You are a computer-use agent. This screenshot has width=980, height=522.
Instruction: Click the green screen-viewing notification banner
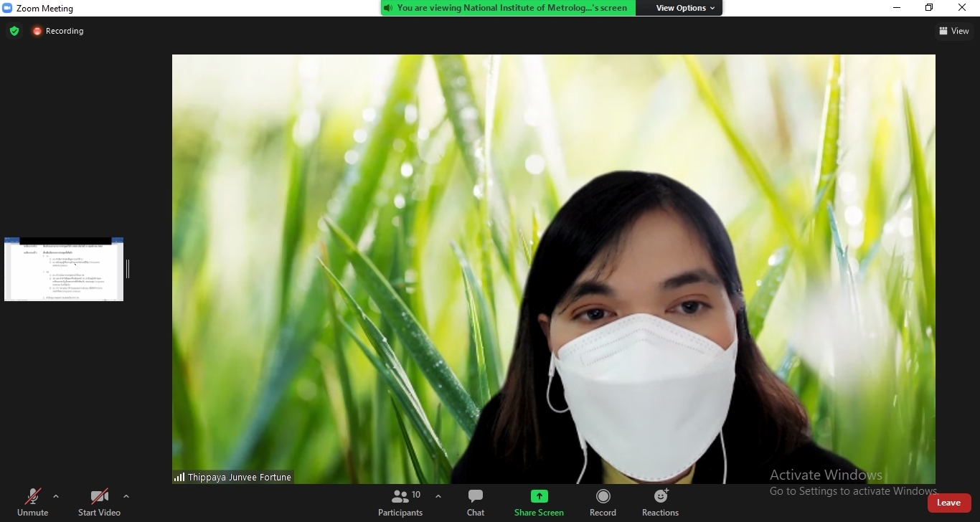[x=508, y=8]
